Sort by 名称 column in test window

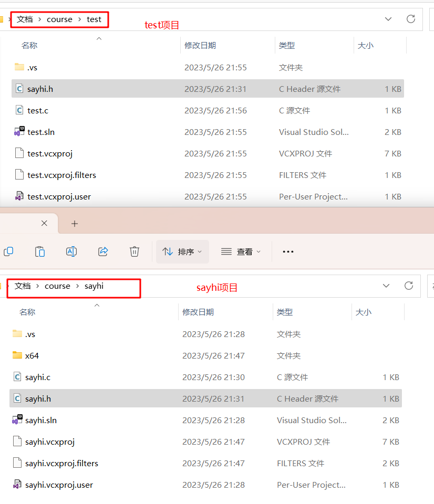click(x=29, y=45)
